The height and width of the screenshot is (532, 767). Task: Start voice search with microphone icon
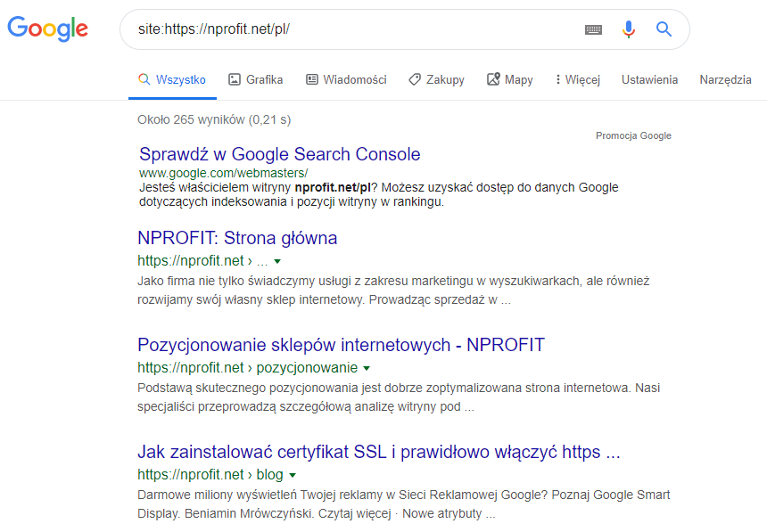click(x=629, y=29)
